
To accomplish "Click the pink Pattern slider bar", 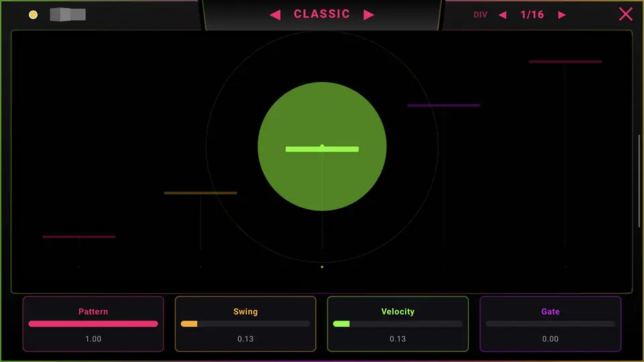I will (93, 324).
